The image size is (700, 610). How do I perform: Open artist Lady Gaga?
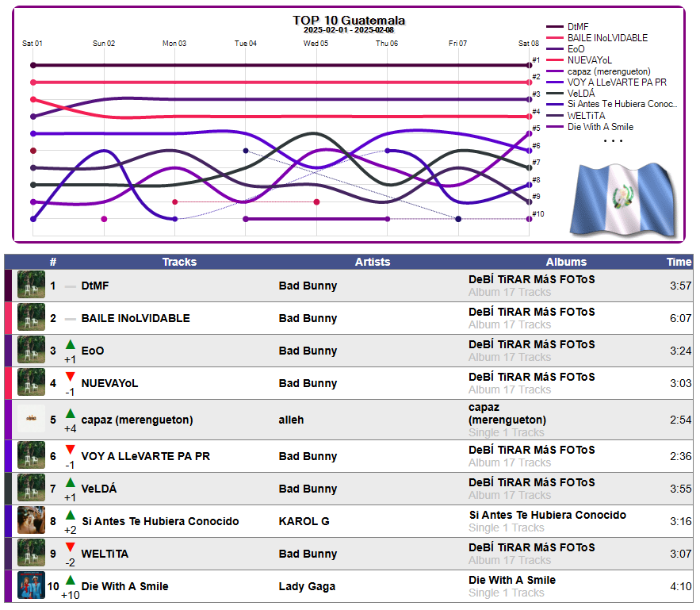[307, 586]
